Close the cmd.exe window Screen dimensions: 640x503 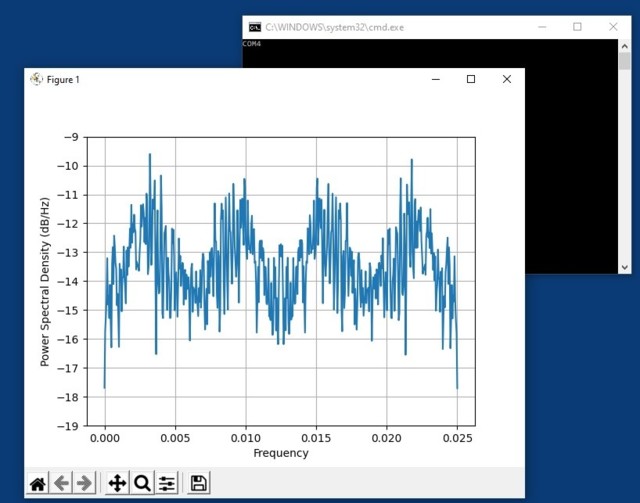tap(613, 27)
